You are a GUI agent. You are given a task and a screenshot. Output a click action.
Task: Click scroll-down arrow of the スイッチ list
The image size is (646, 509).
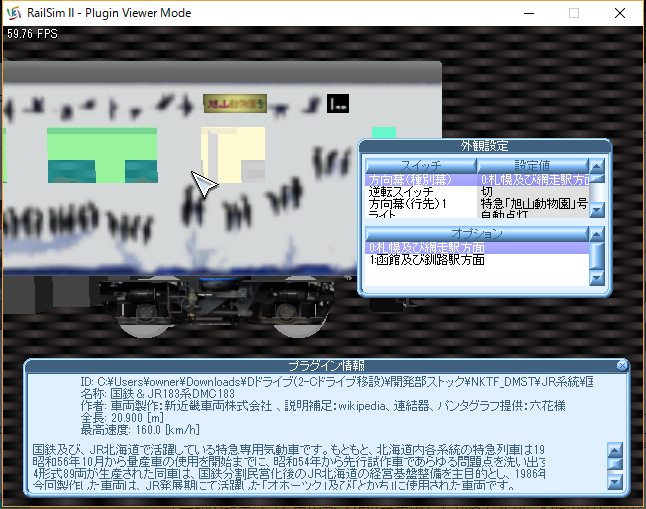597,210
